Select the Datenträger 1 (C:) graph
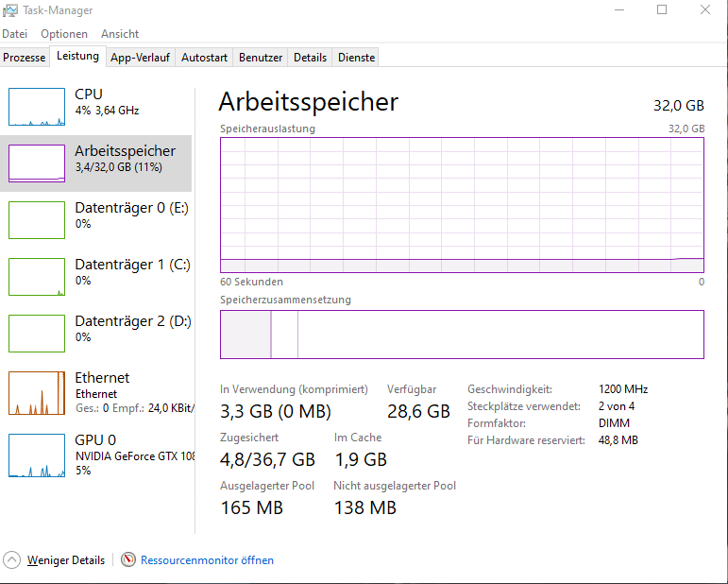 pyautogui.click(x=37, y=276)
